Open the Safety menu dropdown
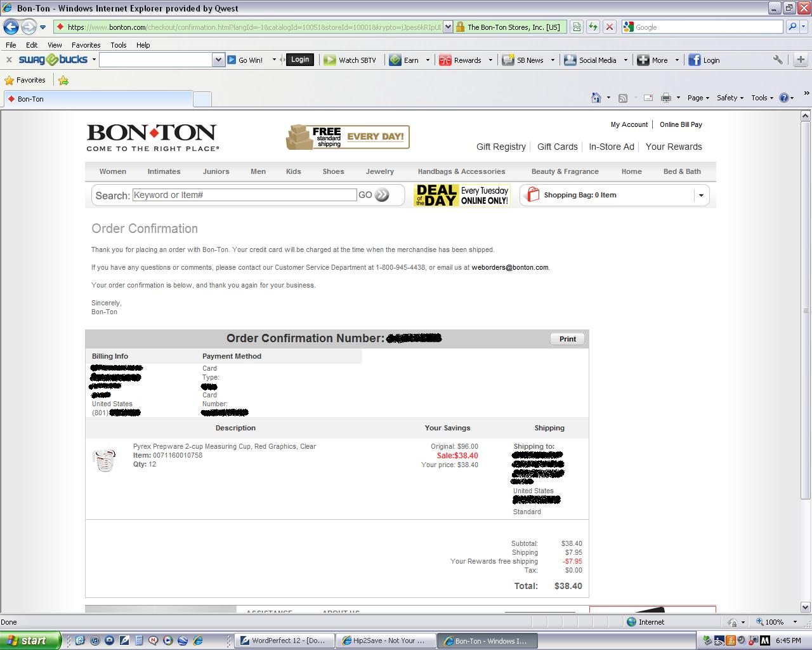 730,98
